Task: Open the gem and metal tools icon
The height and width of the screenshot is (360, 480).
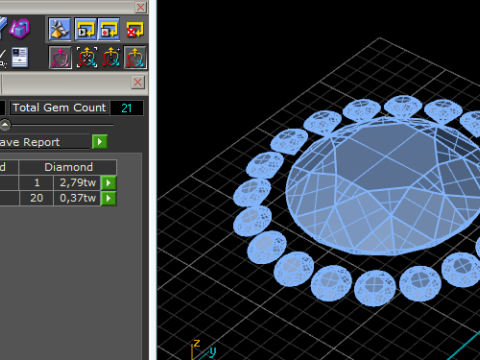Action: (60, 29)
